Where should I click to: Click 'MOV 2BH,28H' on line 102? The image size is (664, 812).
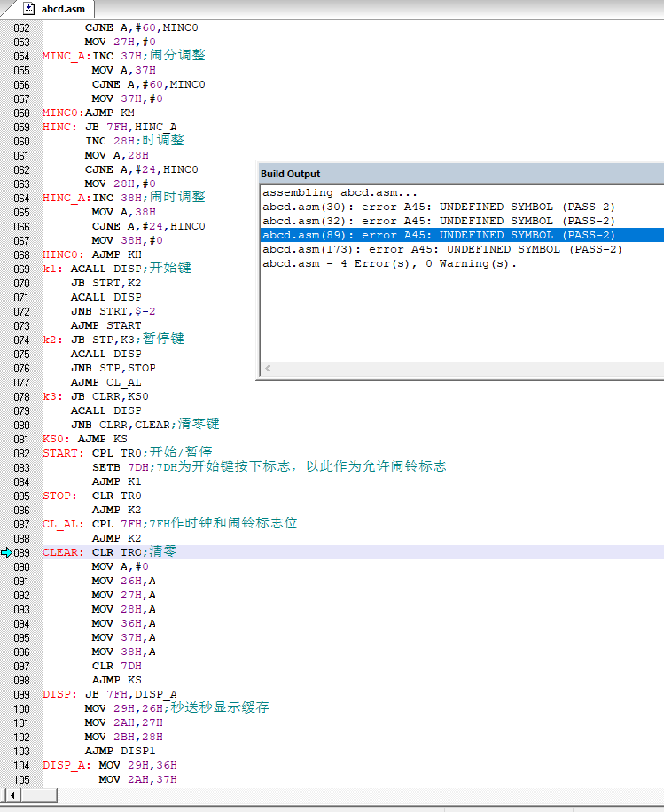[124, 737]
